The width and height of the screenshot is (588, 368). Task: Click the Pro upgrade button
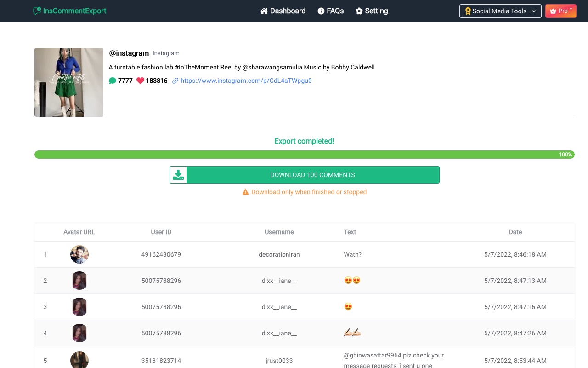(x=561, y=11)
